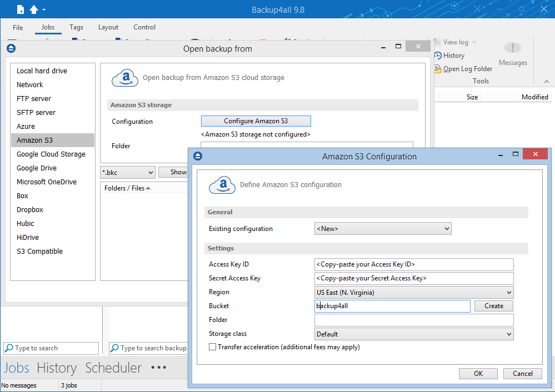Switch to the Tags ribbon tab
This screenshot has width=555, height=392.
tap(77, 27)
